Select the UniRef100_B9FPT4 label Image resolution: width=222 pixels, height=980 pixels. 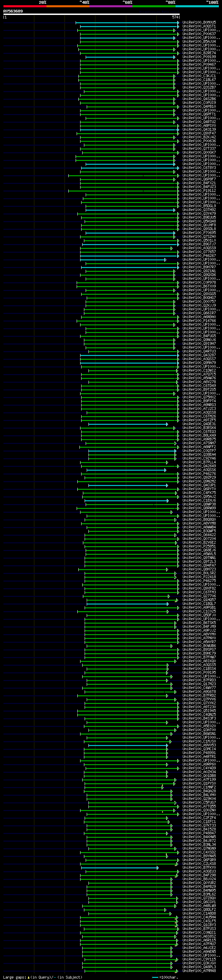(x=199, y=401)
